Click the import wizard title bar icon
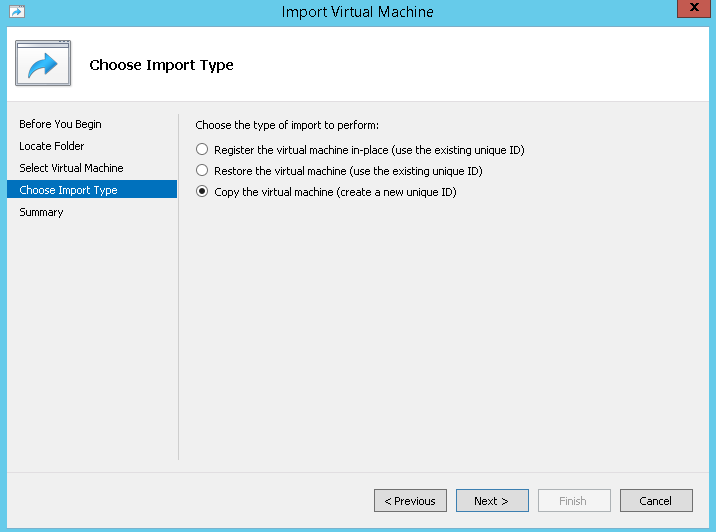 pyautogui.click(x=17, y=11)
